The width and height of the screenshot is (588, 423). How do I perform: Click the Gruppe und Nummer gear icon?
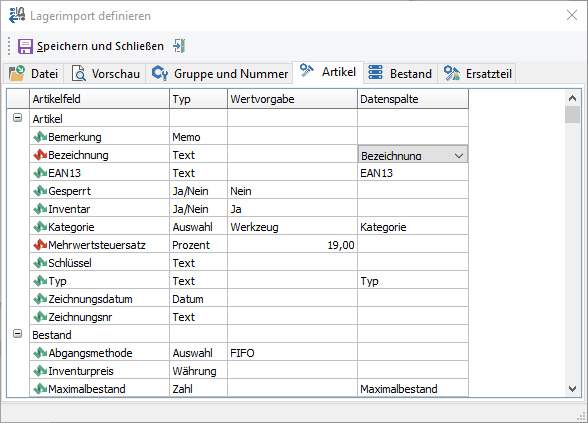160,73
